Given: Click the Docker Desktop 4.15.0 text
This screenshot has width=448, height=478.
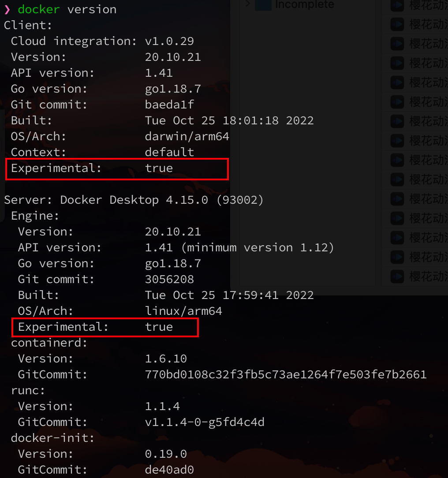Looking at the screenshot, I should tap(134, 200).
